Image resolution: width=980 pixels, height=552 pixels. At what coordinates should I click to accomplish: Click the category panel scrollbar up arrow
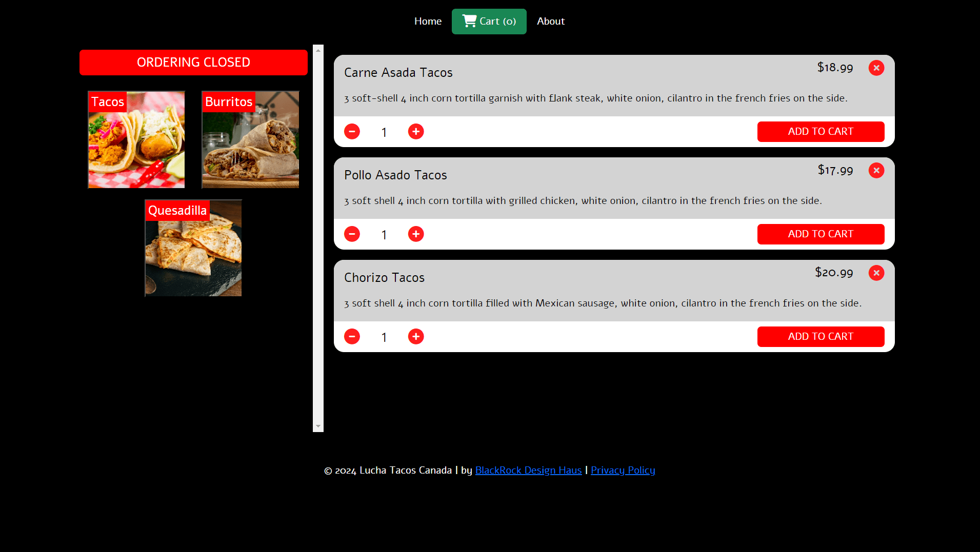tap(318, 50)
